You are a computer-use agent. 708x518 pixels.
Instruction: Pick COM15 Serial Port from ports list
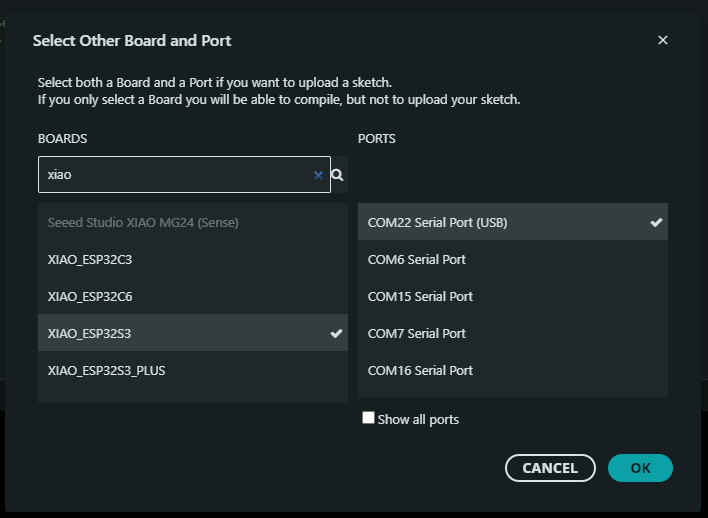point(420,296)
